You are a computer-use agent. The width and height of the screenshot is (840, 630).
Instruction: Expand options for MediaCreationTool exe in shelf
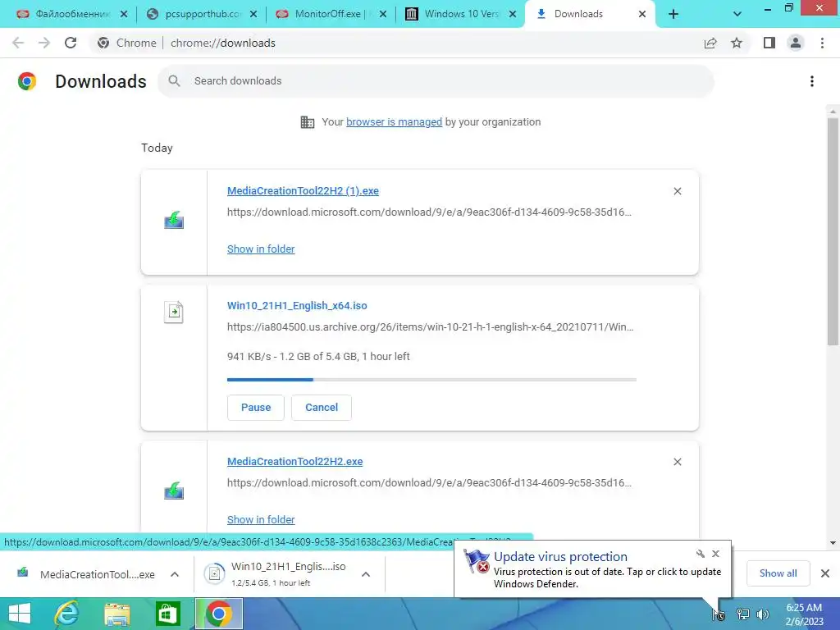pos(175,574)
